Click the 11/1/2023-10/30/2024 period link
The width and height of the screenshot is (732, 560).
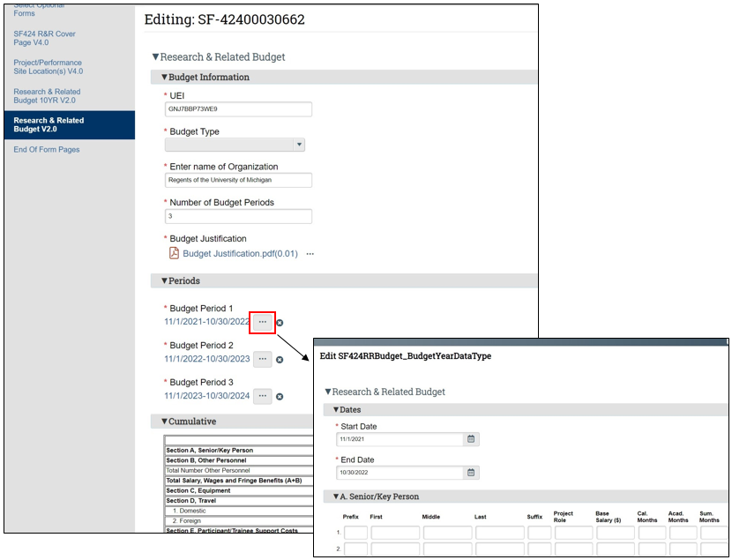tap(206, 395)
